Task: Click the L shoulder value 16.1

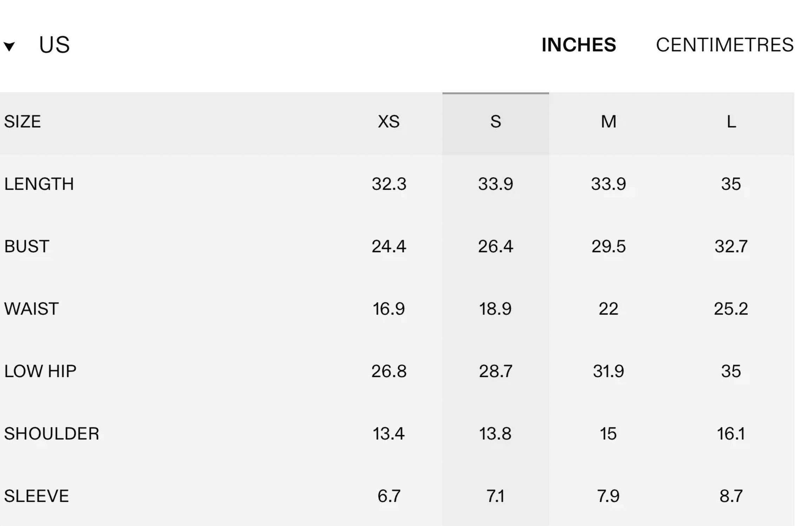Action: 731,434
